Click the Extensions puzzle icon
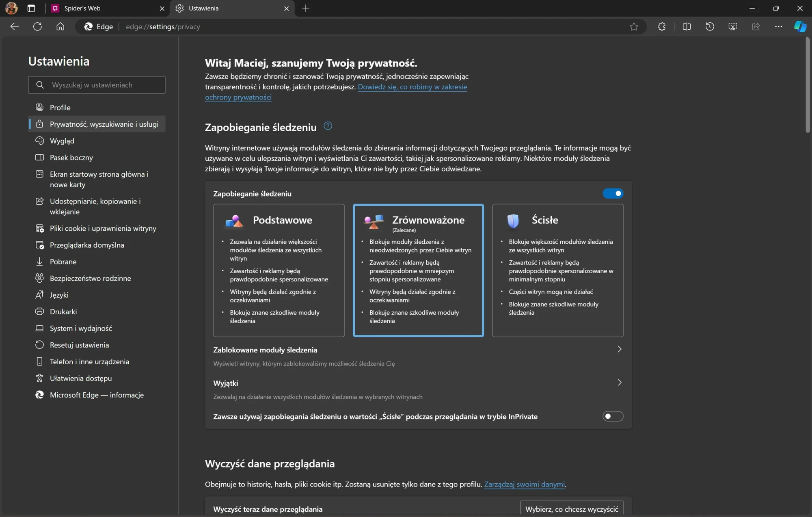This screenshot has height=517, width=812. point(662,26)
